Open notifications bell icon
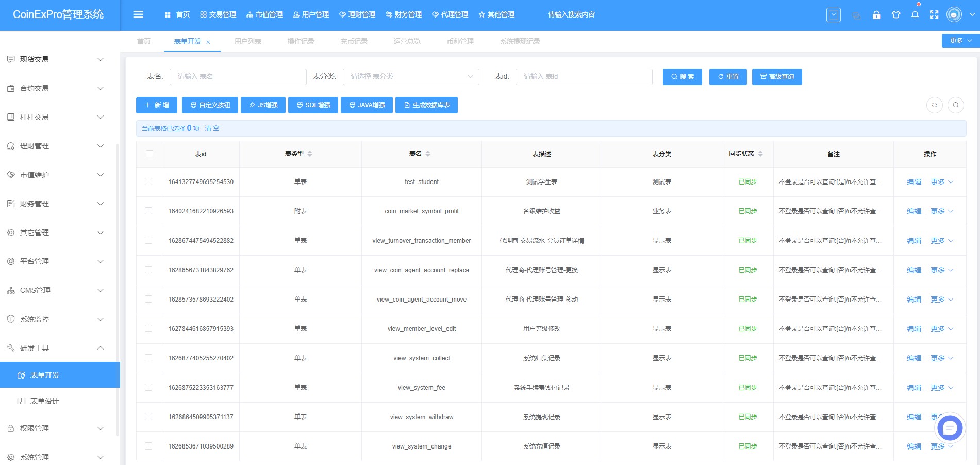 [x=915, y=15]
